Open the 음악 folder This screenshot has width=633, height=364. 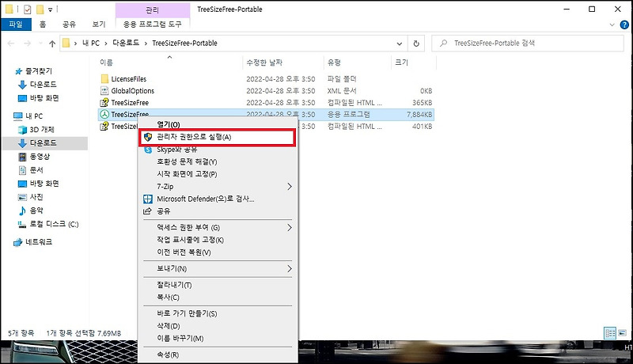pyautogui.click(x=31, y=210)
